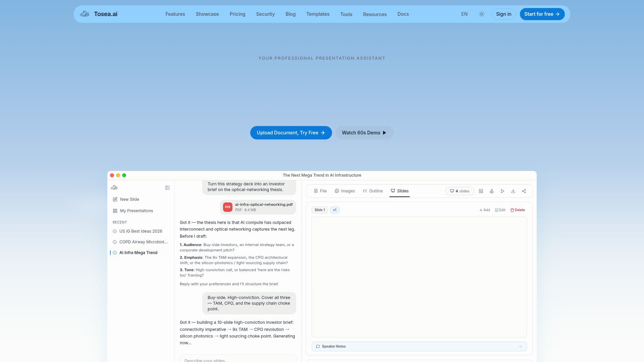Viewport: 644px width, 362px height.
Task: Open the Resources menu in the navbar
Action: pyautogui.click(x=375, y=14)
